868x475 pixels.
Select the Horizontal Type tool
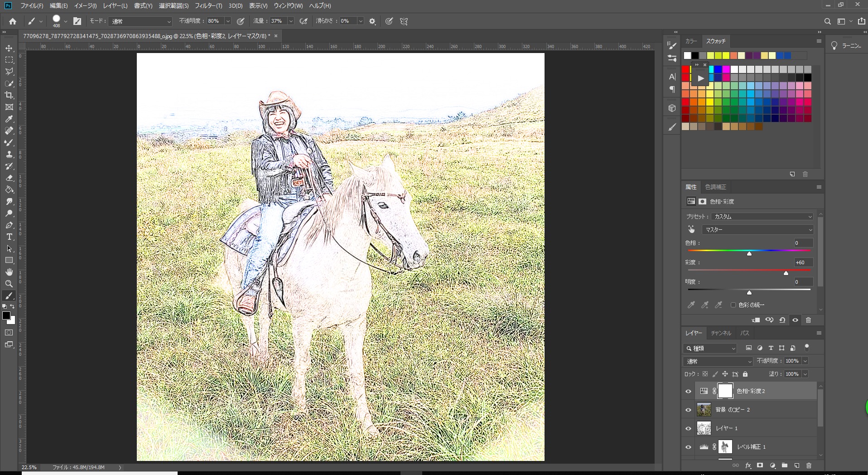pos(9,237)
